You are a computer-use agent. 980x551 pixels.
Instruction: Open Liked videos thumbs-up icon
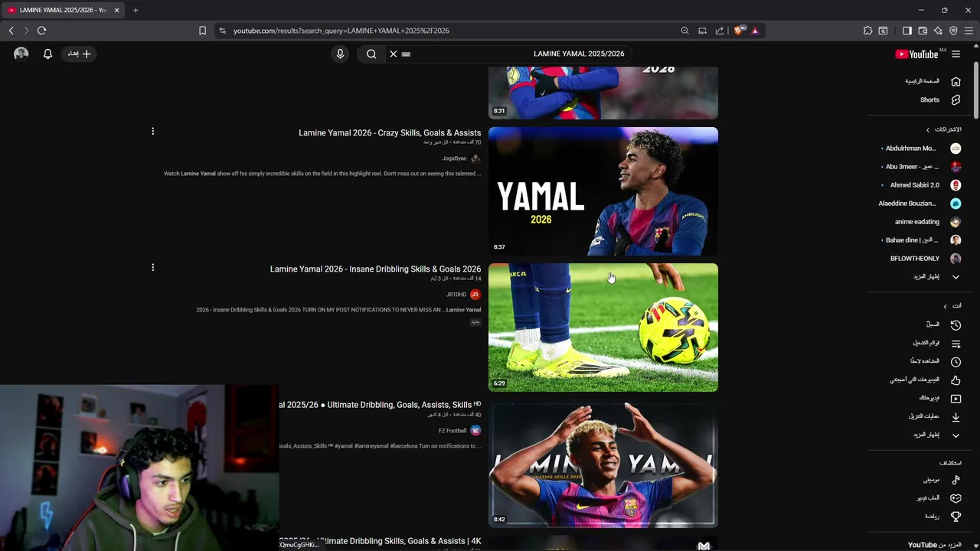pos(955,380)
